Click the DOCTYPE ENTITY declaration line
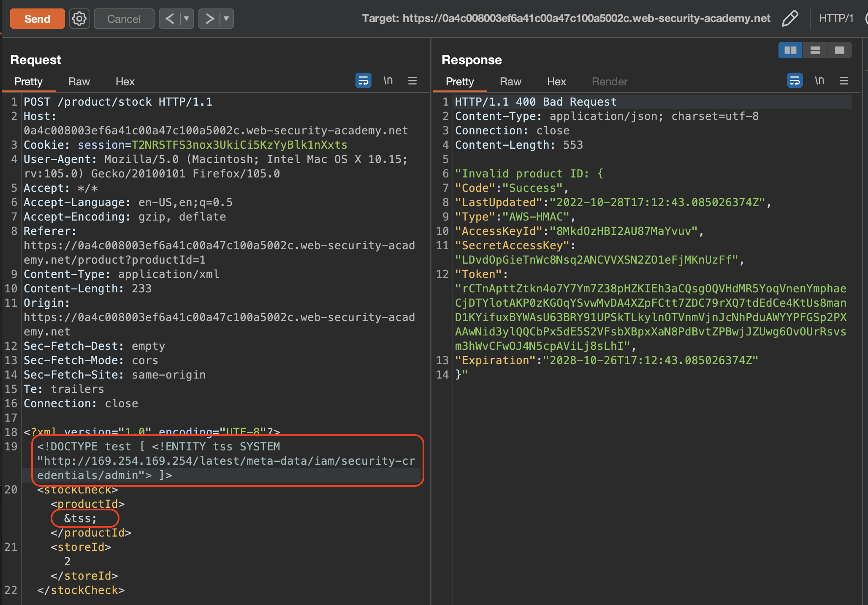Screen dimensions: 868x605 tap(226, 461)
